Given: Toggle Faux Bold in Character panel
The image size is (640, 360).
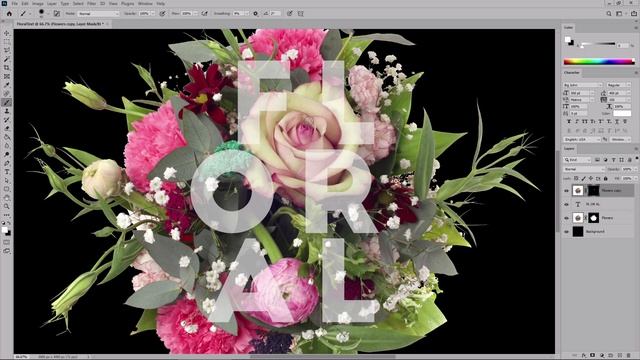Looking at the screenshot, I should coord(569,122).
